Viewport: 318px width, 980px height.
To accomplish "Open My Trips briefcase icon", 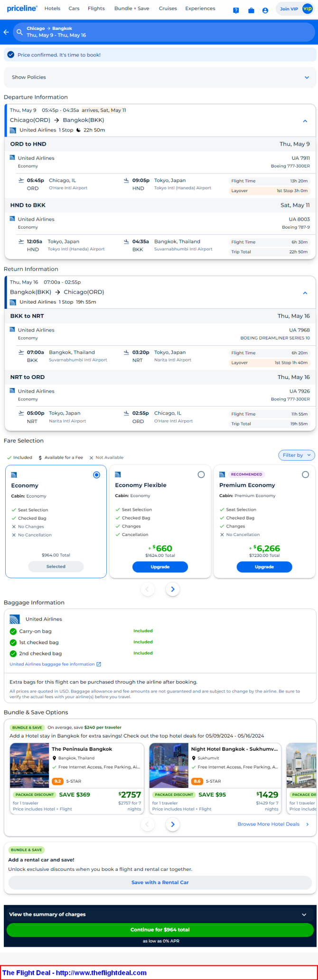I will [251, 10].
